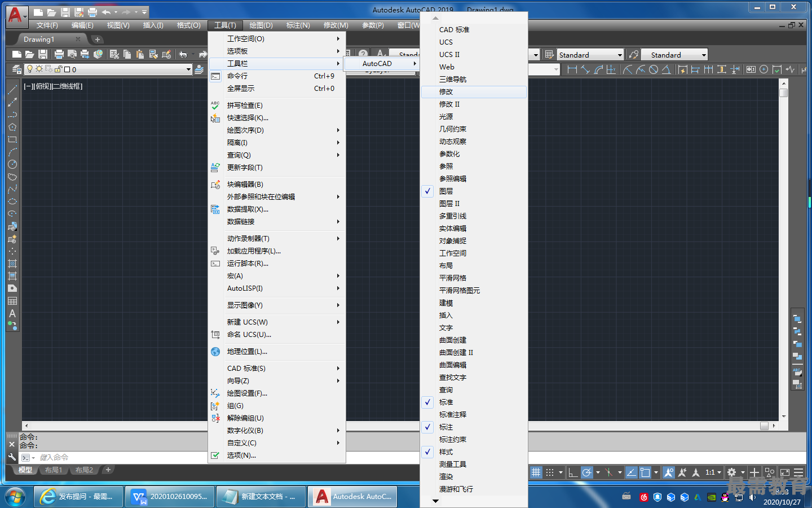Uncheck the 标准 toolbar entry
This screenshot has height=508, width=812.
474,402
